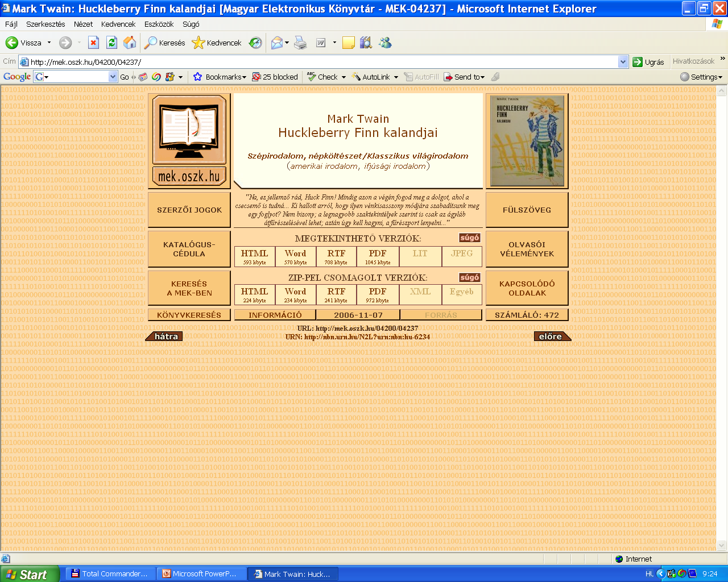728x582 pixels.
Task: Open the Súgó menu
Action: point(191,24)
